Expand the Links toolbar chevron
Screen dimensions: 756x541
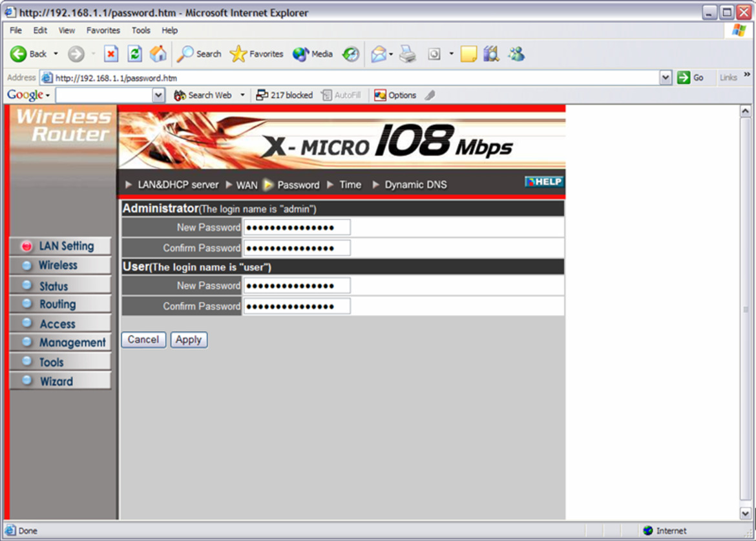[747, 75]
